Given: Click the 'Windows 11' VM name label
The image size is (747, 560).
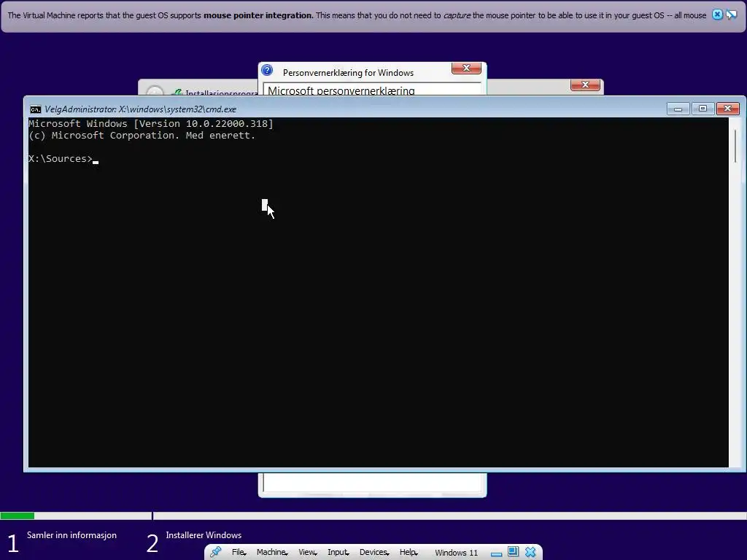Looking at the screenshot, I should (456, 553).
